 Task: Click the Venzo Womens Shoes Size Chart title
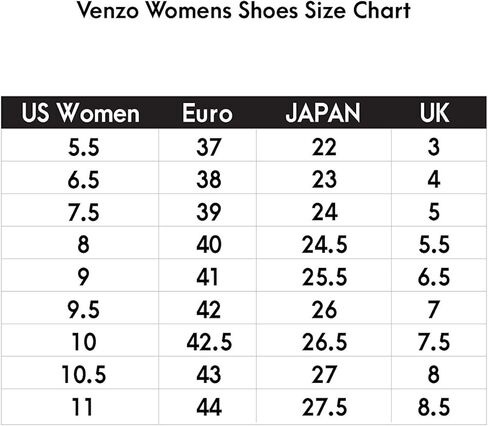pyautogui.click(x=244, y=10)
